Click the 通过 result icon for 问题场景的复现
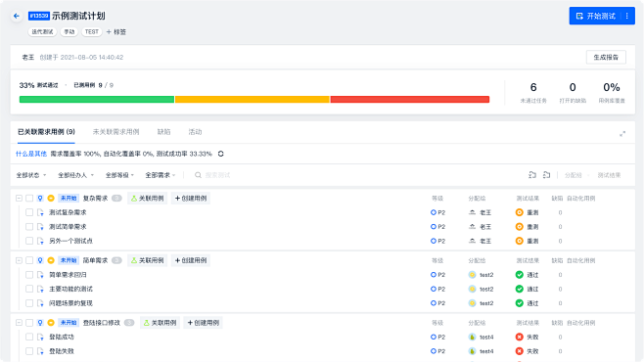 pos(519,303)
